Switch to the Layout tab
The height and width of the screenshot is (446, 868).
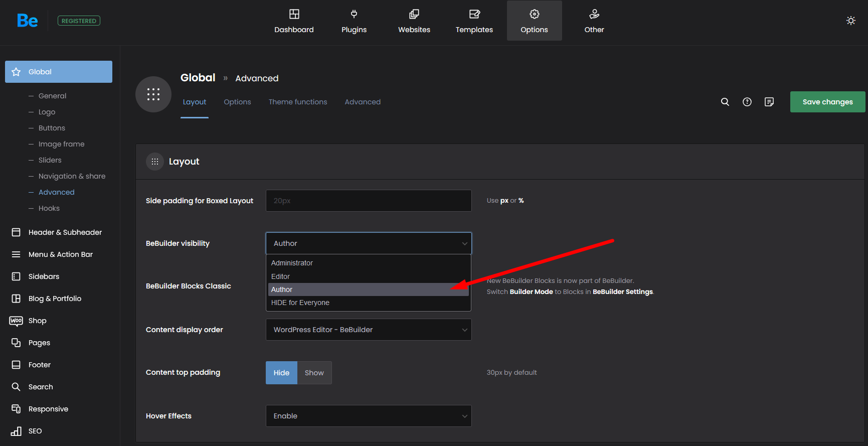click(x=195, y=102)
